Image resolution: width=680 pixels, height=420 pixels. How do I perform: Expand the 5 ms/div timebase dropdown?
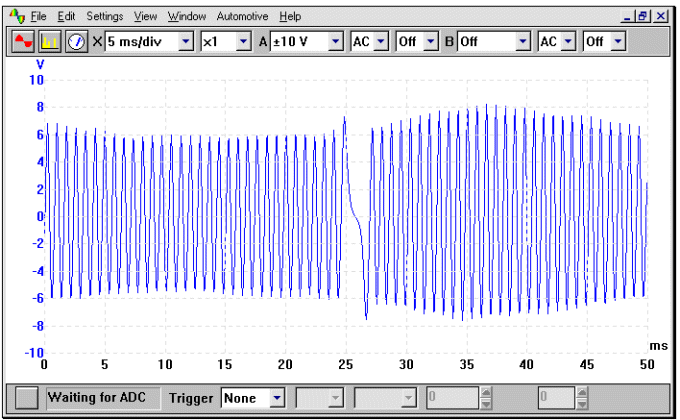[185, 42]
